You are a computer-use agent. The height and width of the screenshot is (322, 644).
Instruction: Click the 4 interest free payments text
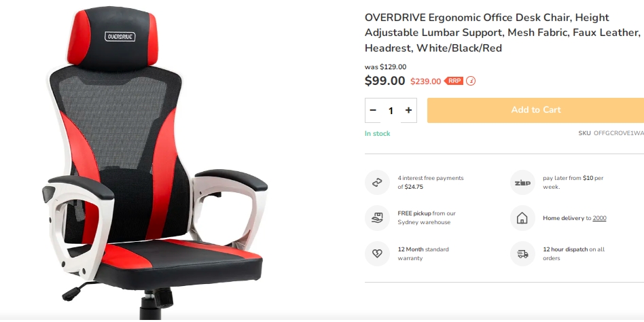431,182
